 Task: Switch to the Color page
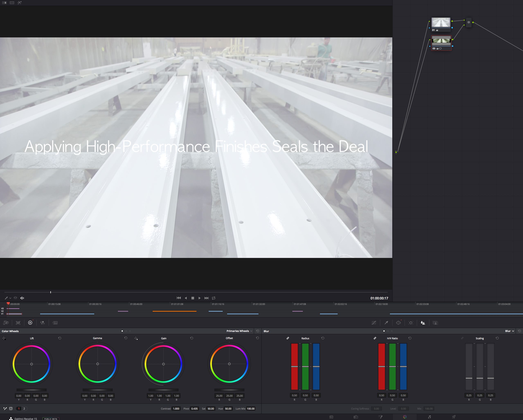pos(405,417)
